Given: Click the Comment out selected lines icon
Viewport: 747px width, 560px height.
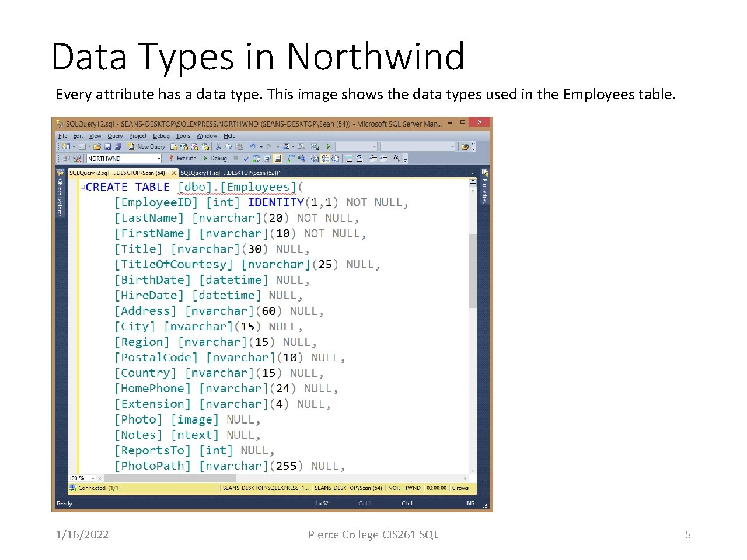Looking at the screenshot, I should point(349,158).
